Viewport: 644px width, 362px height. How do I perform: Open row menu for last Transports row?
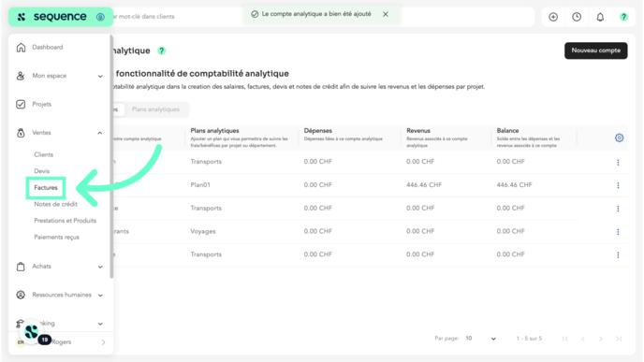618,255
